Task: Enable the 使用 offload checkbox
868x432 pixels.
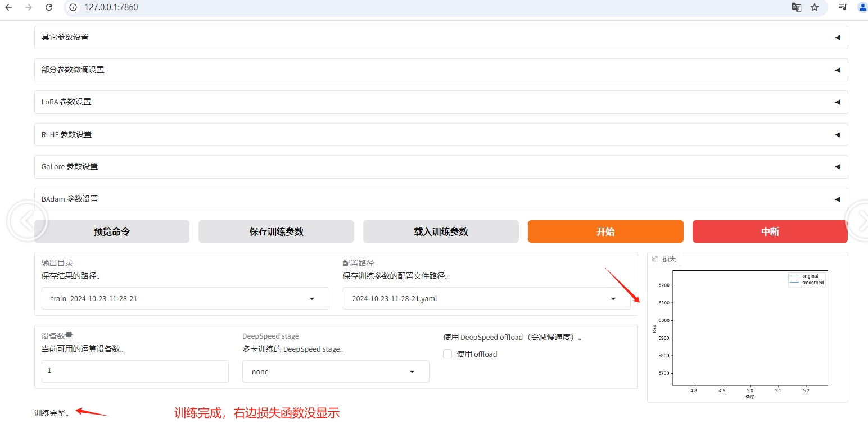Action: [x=447, y=354]
